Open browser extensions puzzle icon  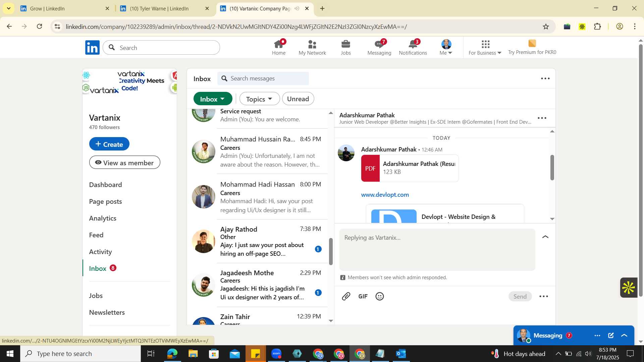click(597, 26)
